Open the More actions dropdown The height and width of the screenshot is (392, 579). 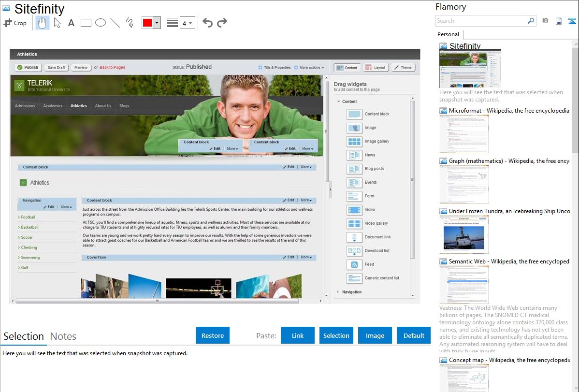[309, 68]
